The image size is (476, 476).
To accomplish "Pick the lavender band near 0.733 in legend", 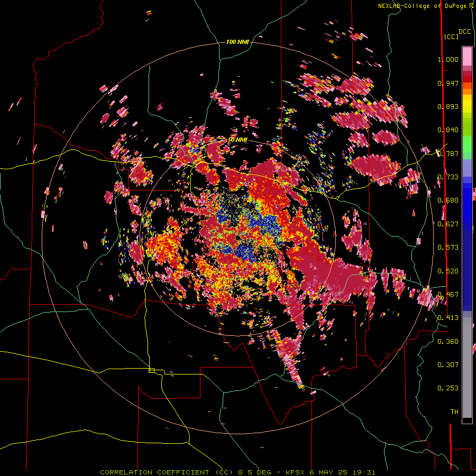I will pyautogui.click(x=467, y=168).
